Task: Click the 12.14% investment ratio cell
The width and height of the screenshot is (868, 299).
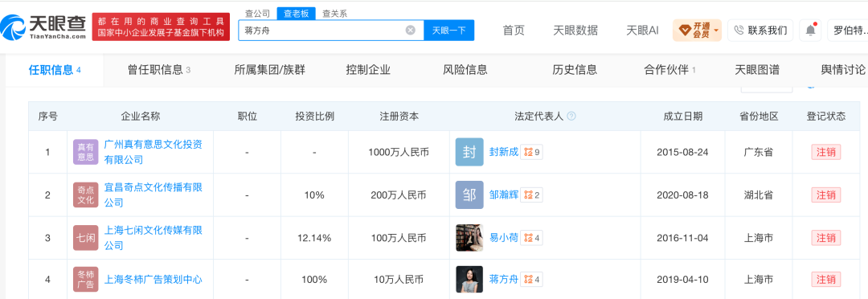Action: (x=314, y=238)
